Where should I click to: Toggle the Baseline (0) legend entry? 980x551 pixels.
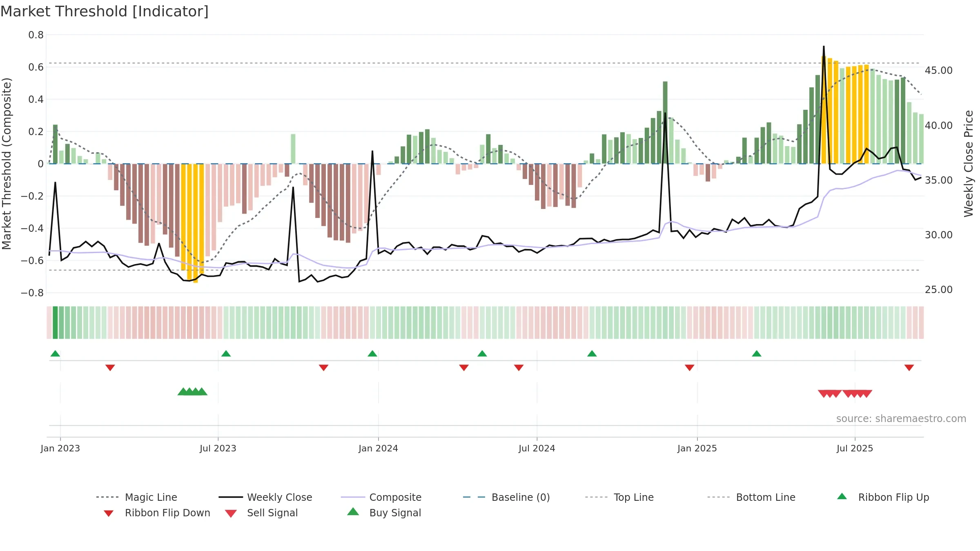pos(506,497)
